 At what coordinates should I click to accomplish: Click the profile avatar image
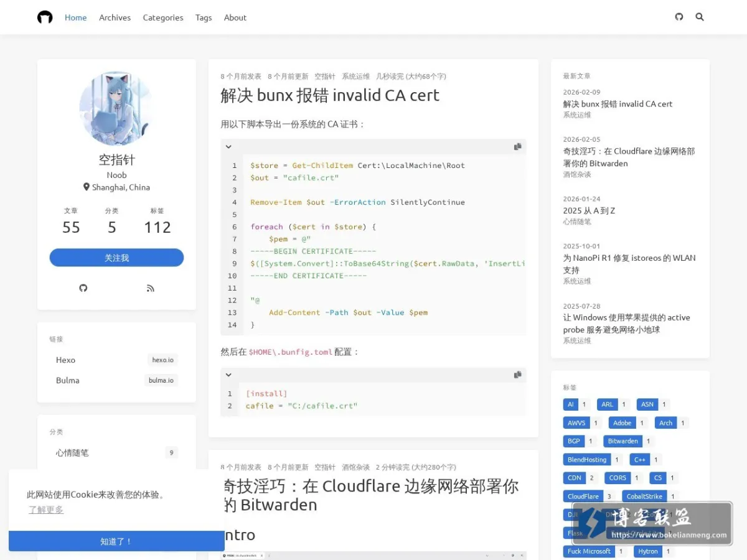click(116, 108)
